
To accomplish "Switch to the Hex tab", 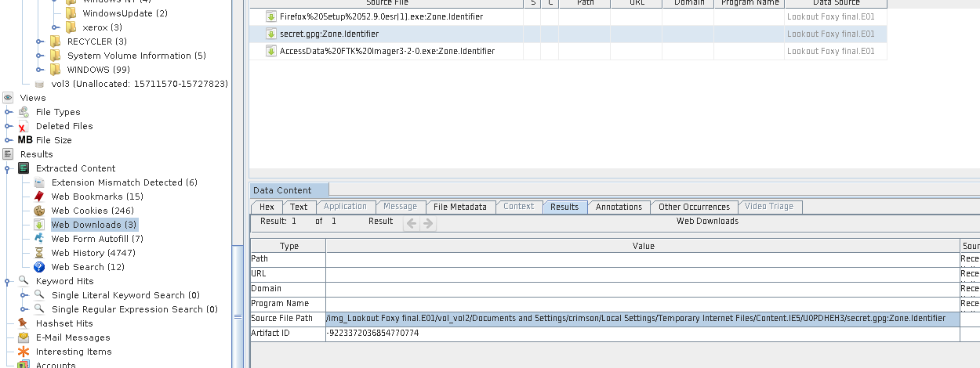I will point(267,207).
